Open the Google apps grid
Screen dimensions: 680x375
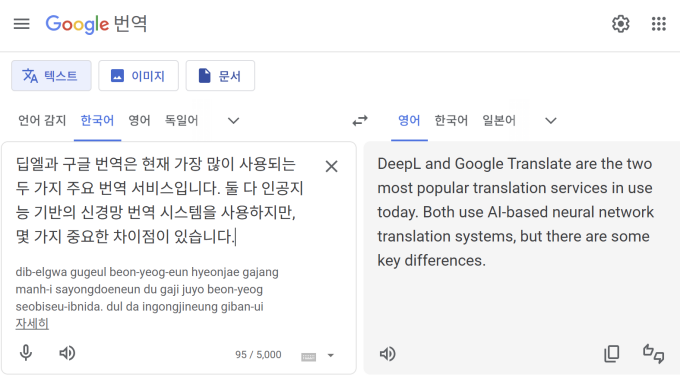(x=658, y=24)
